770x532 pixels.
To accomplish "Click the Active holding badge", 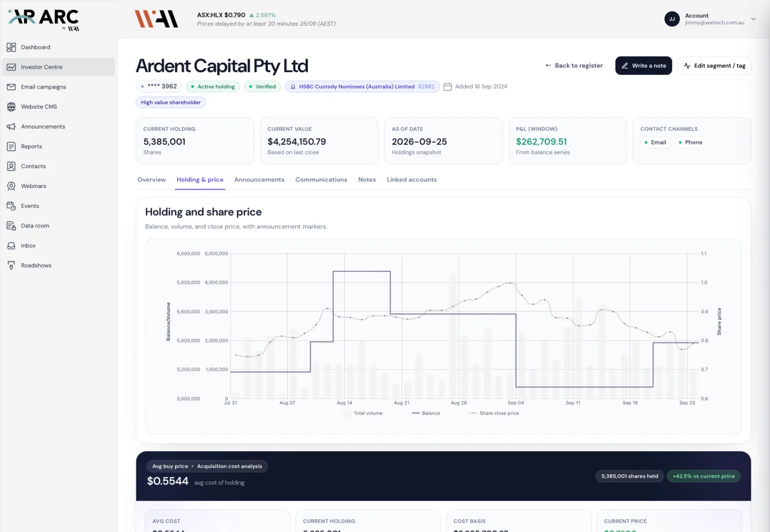I will click(x=213, y=87).
